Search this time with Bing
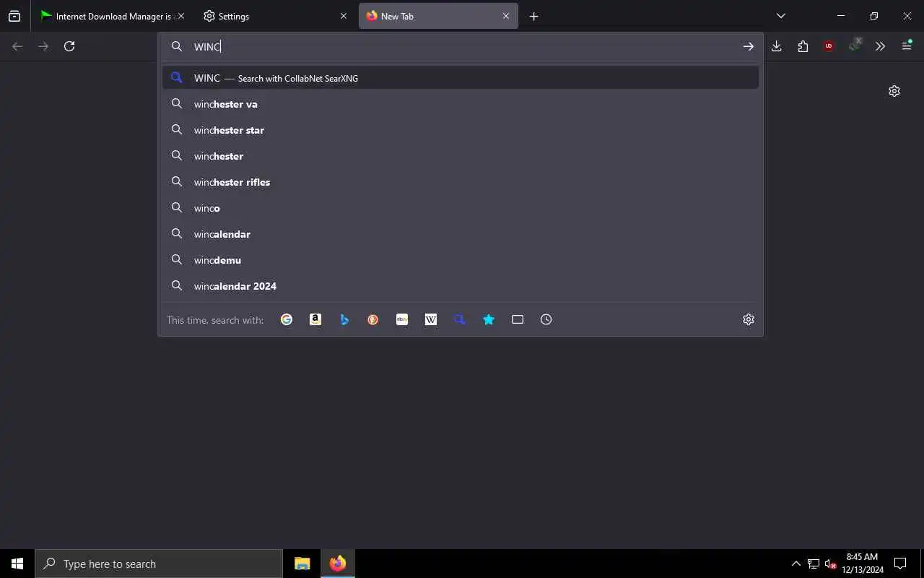924x578 pixels. tap(344, 319)
